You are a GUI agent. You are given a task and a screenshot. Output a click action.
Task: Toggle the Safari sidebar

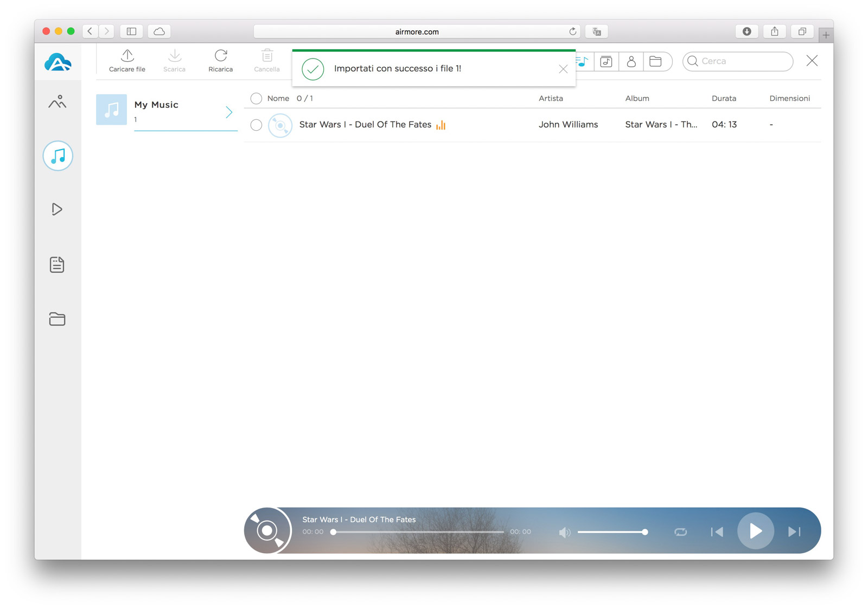pos(131,31)
